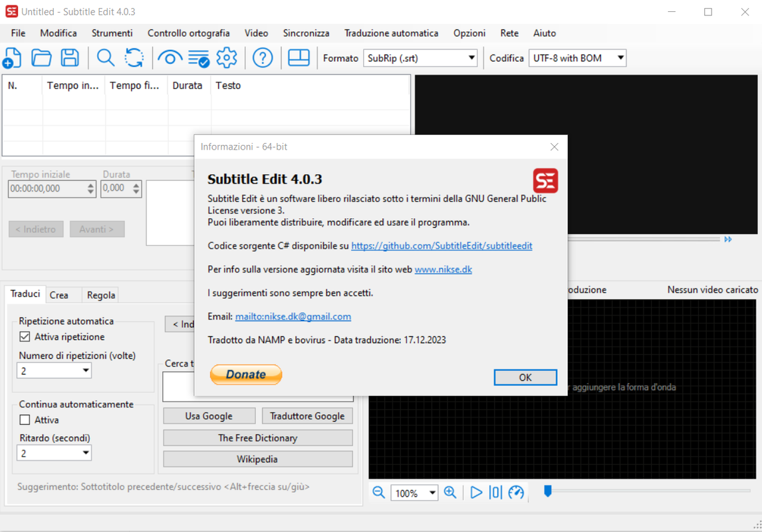
Task: Open the Opzioni menu
Action: (x=469, y=33)
